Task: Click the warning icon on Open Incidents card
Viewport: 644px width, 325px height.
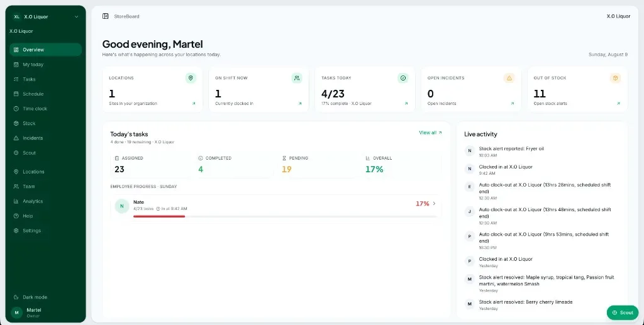Action: 509,78
